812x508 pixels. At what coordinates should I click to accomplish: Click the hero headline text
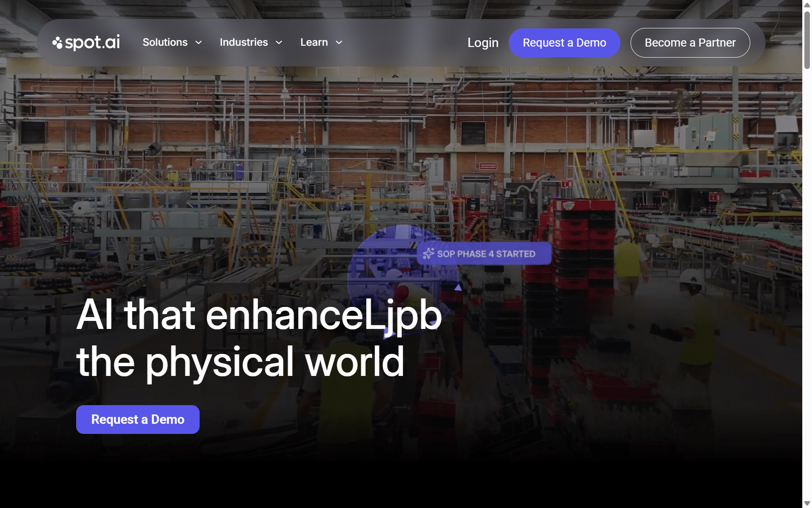point(259,338)
